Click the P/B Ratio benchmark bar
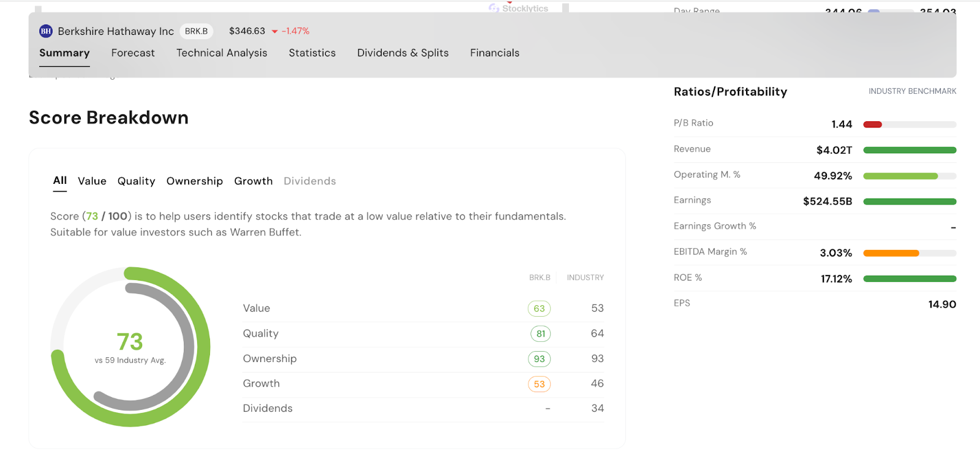This screenshot has height=465, width=980. 910,124
